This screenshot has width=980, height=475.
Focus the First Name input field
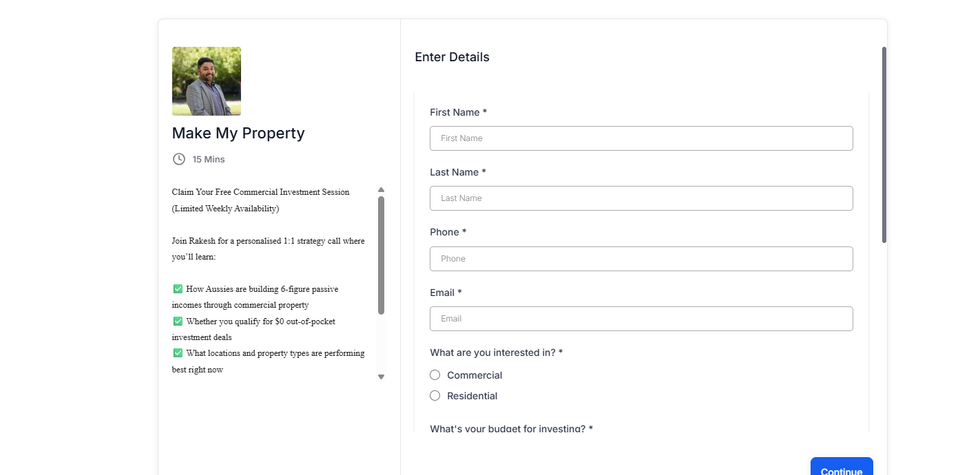[640, 138]
